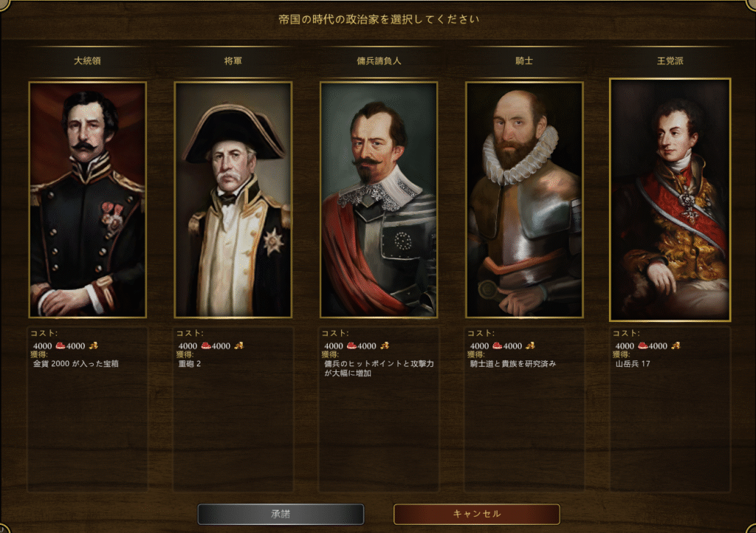Select the 大統領 politician portrait
Image resolution: width=756 pixels, height=533 pixels.
(x=87, y=199)
